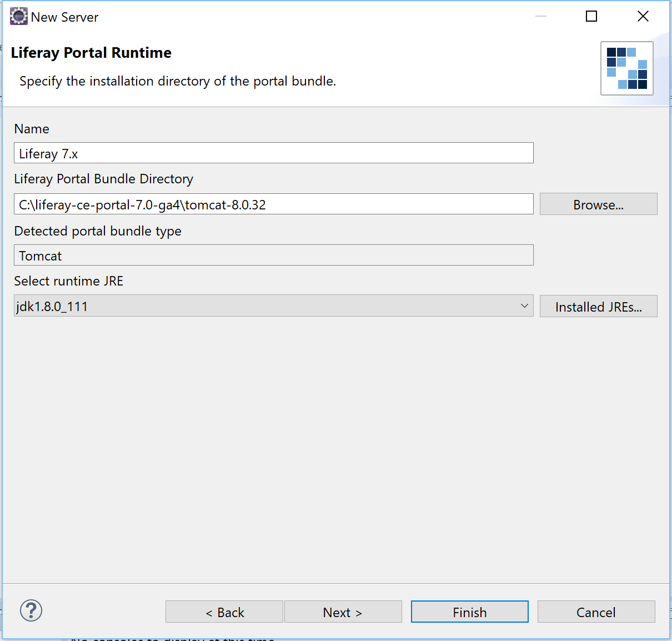
Task: Maximize the New Server window
Action: point(592,17)
